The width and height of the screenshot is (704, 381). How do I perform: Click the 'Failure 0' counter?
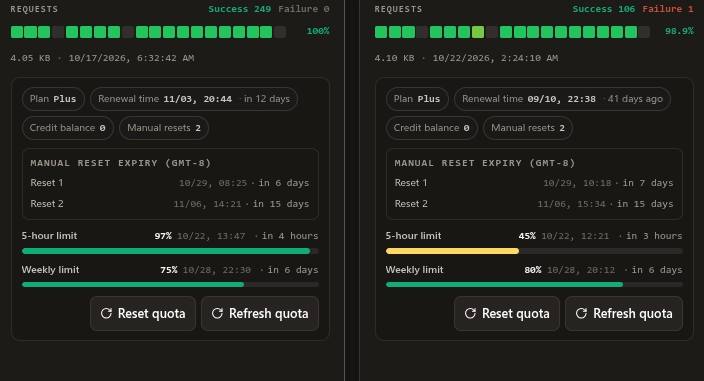(304, 9)
